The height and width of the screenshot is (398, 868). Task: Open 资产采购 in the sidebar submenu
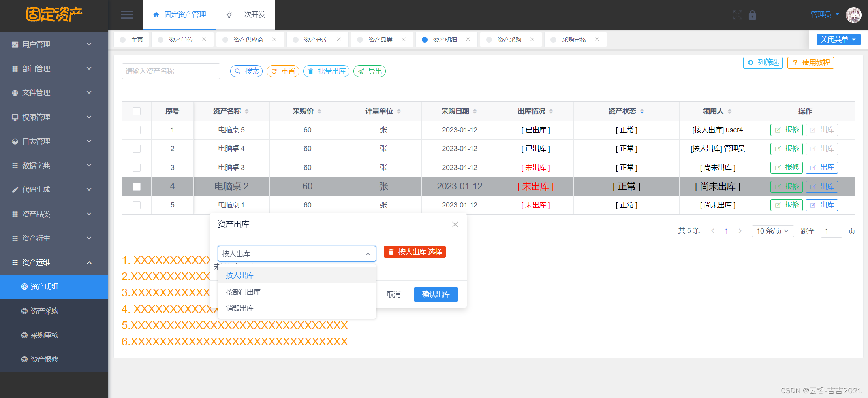[54, 311]
